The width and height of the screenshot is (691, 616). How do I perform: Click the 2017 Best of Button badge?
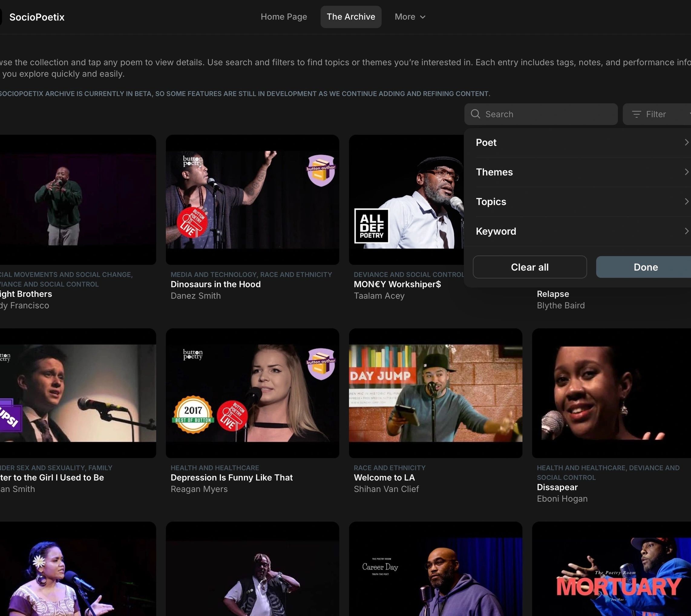click(193, 414)
